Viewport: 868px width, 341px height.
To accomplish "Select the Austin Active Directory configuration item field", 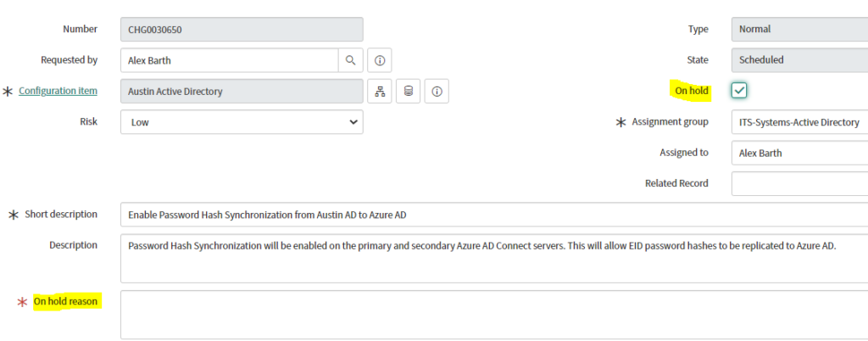I will pos(242,92).
